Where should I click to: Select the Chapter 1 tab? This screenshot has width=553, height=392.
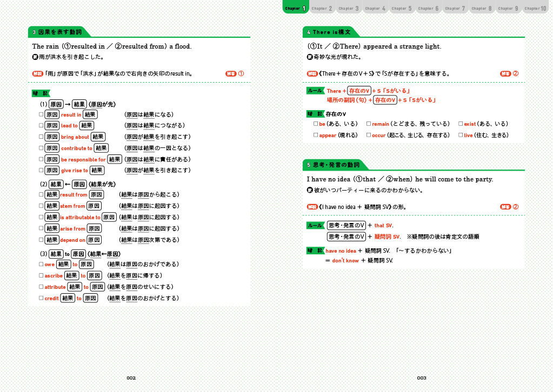pos(296,8)
